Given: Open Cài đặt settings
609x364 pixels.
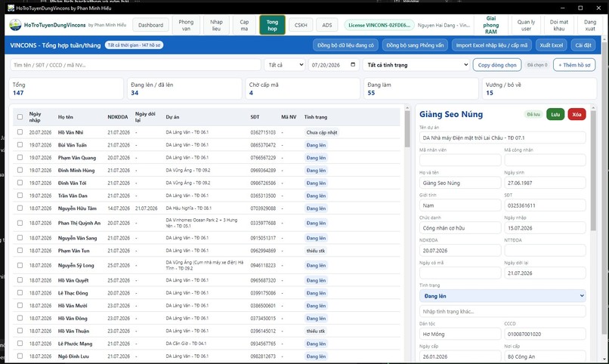Looking at the screenshot, I should [x=583, y=45].
